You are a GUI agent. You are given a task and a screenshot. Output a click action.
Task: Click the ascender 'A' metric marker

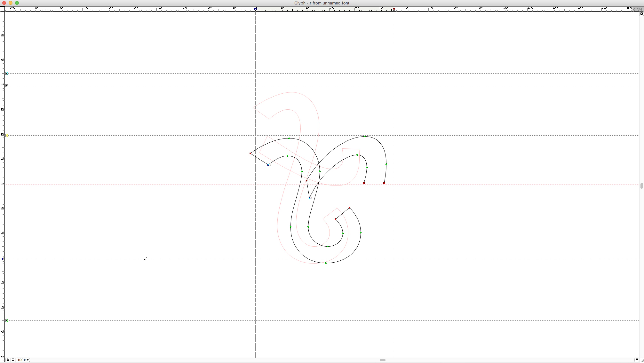click(7, 73)
